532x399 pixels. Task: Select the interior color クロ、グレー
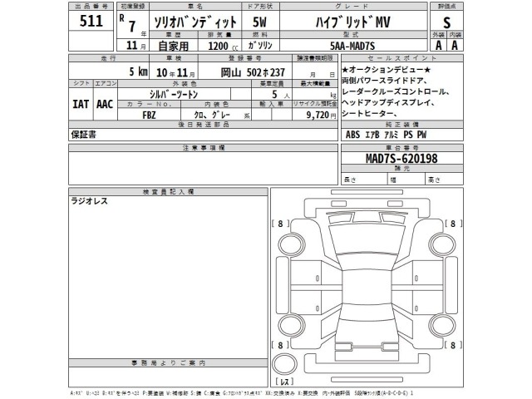[212, 115]
